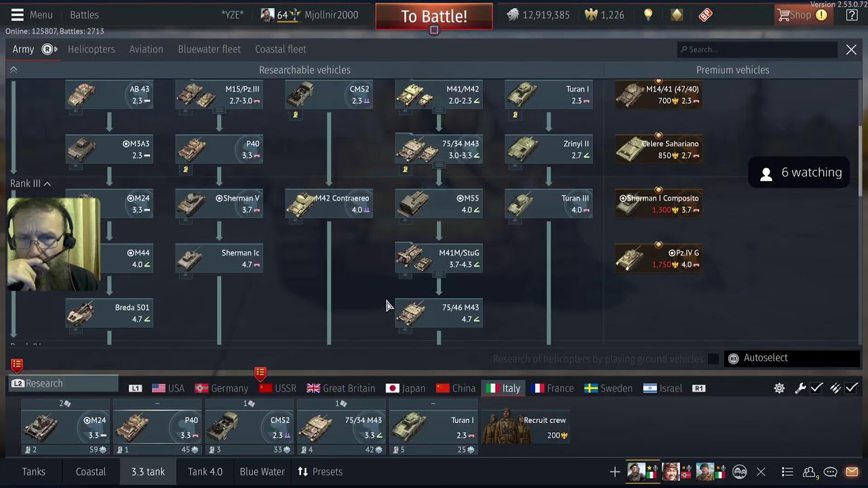Open the Presets list
Image resolution: width=868 pixels, height=488 pixels.
(x=320, y=472)
